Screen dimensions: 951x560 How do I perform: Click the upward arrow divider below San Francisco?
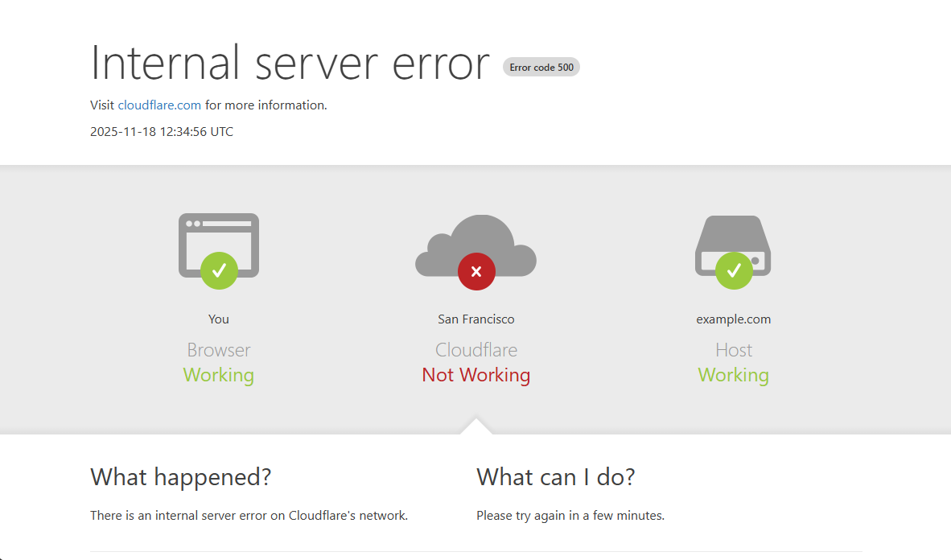click(x=476, y=422)
